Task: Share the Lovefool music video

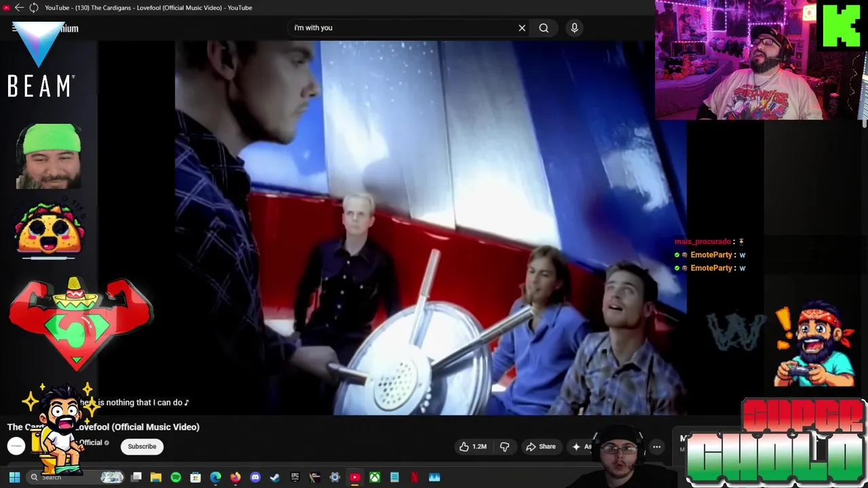Action: click(541, 447)
